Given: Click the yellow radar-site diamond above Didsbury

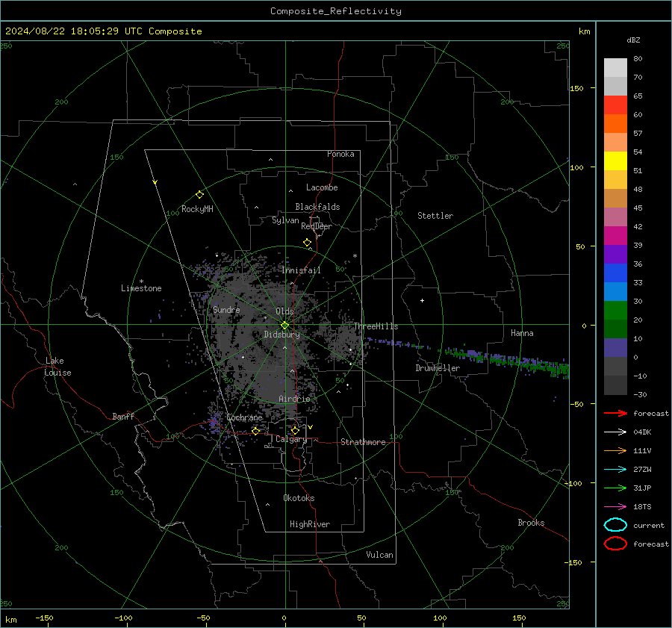Looking at the screenshot, I should click(284, 326).
